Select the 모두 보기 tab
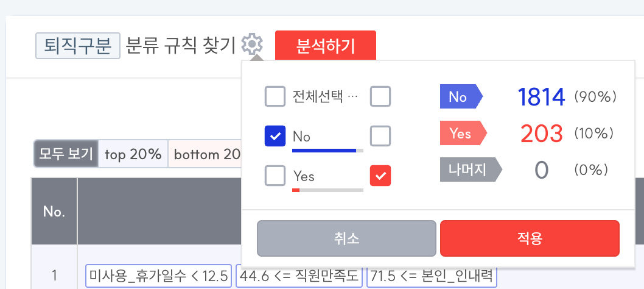This screenshot has width=644, height=289. [66, 154]
